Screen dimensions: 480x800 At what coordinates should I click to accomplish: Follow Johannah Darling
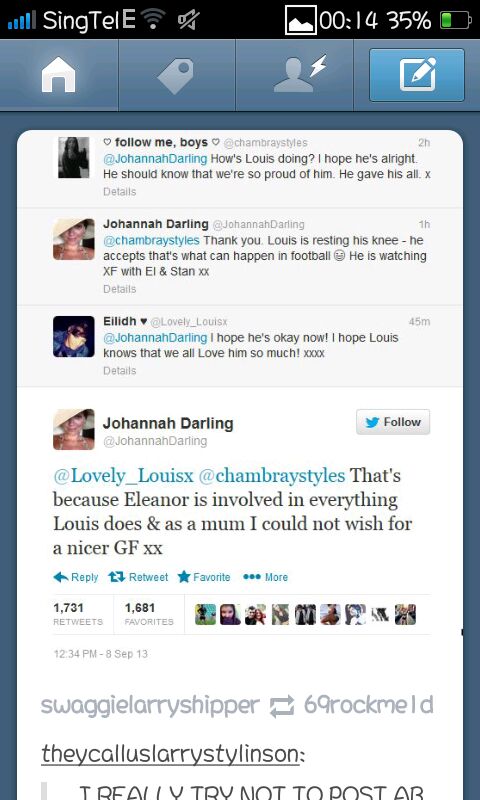pyautogui.click(x=393, y=422)
